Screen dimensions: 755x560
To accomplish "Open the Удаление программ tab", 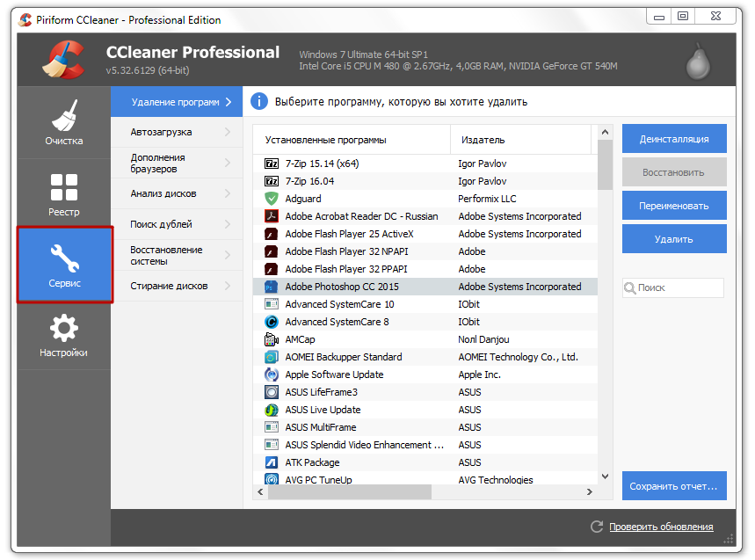I will (177, 102).
